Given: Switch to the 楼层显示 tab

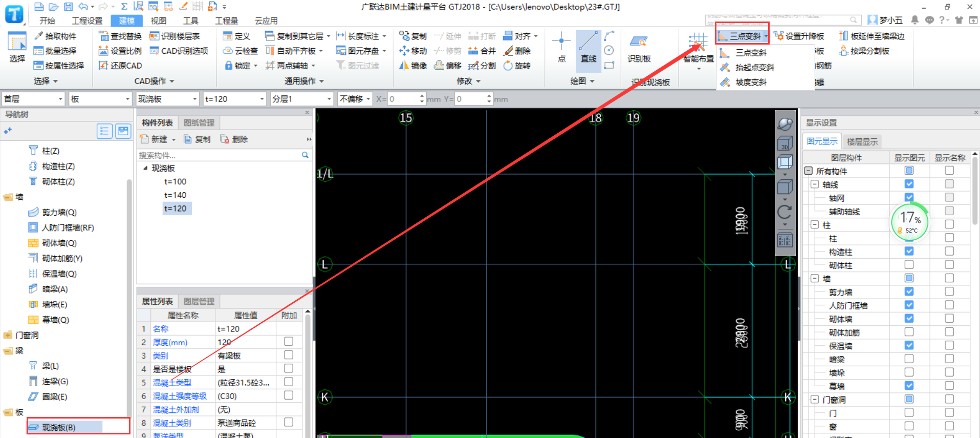Looking at the screenshot, I should pos(862,141).
